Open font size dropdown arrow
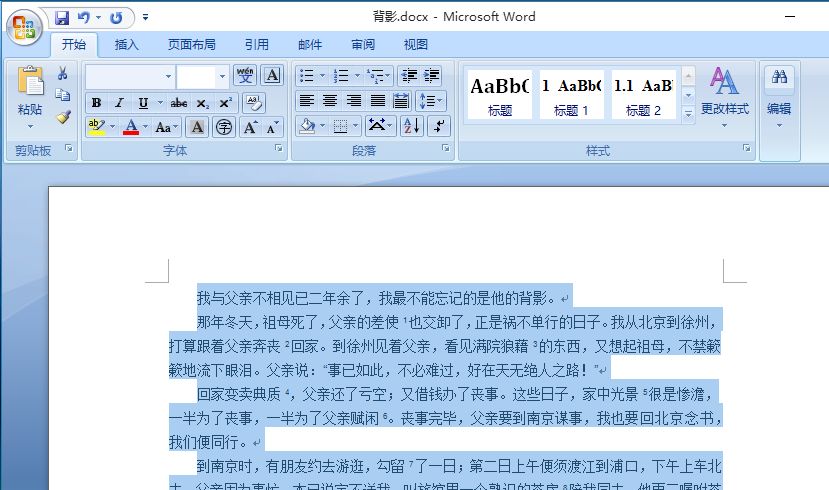This screenshot has height=490, width=829. (223, 76)
